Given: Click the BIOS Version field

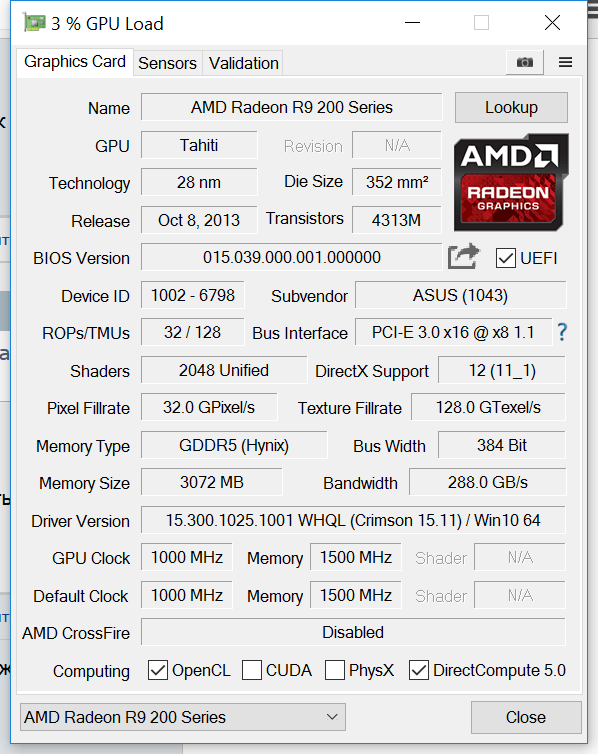Looking at the screenshot, I should 291,257.
